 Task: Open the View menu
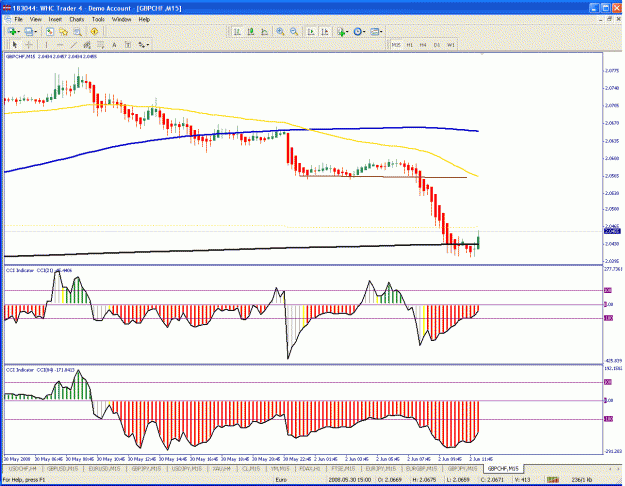click(x=35, y=19)
